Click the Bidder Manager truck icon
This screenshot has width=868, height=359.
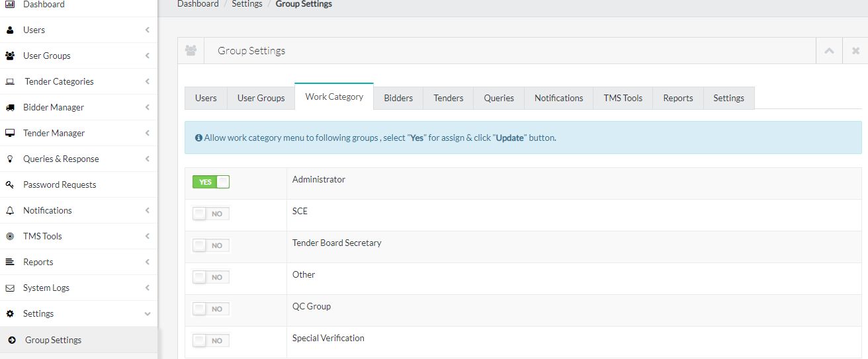(x=10, y=107)
